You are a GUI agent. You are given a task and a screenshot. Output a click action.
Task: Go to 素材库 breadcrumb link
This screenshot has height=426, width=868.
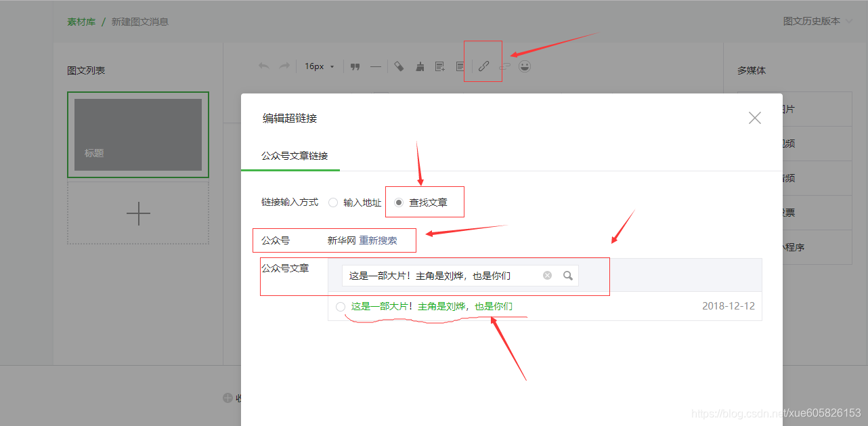[x=81, y=21]
